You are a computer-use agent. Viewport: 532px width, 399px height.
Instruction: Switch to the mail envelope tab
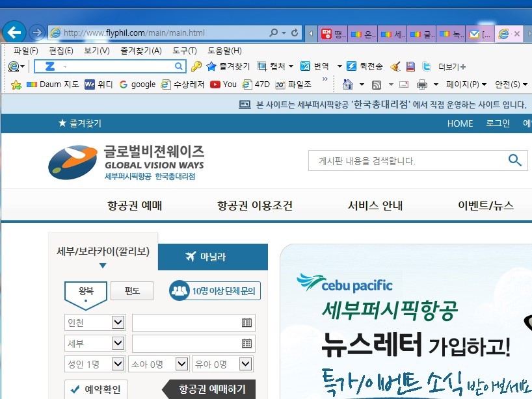481,34
